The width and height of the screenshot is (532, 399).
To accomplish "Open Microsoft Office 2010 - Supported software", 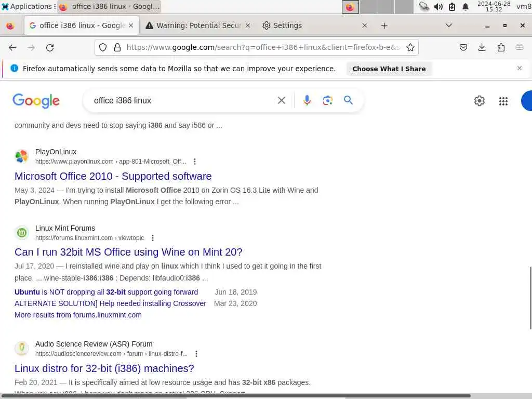I will coord(113,176).
